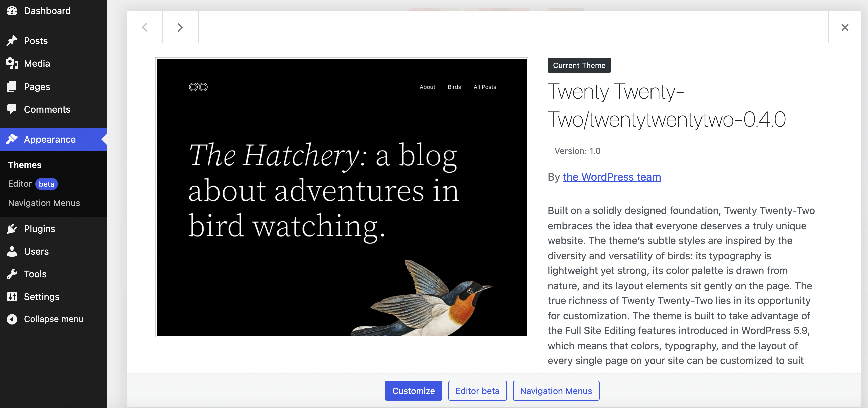Click the Dashboard gauge icon
Image resolution: width=868 pixels, height=408 pixels.
tap(12, 11)
